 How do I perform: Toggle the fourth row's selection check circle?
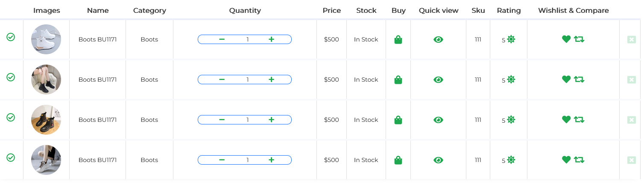[x=11, y=158]
